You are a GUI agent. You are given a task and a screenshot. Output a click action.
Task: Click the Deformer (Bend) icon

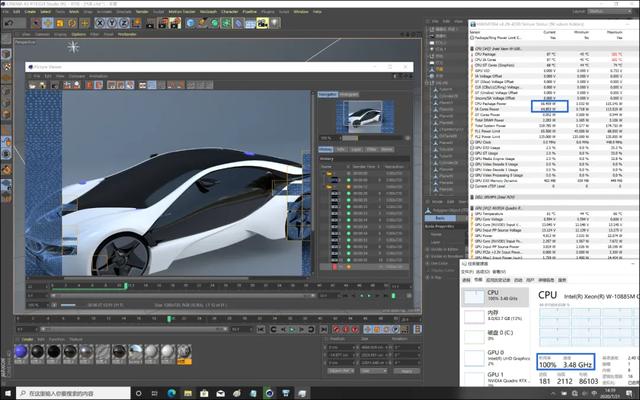(x=238, y=23)
